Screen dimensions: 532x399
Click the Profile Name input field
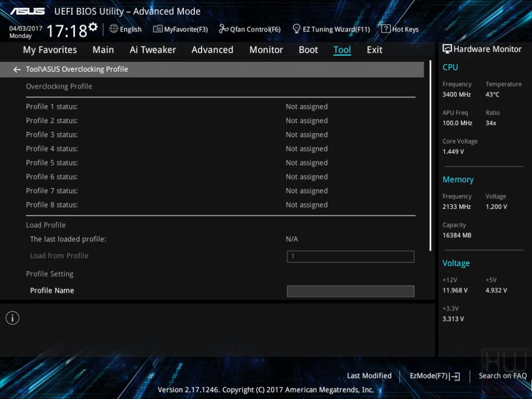click(x=350, y=291)
